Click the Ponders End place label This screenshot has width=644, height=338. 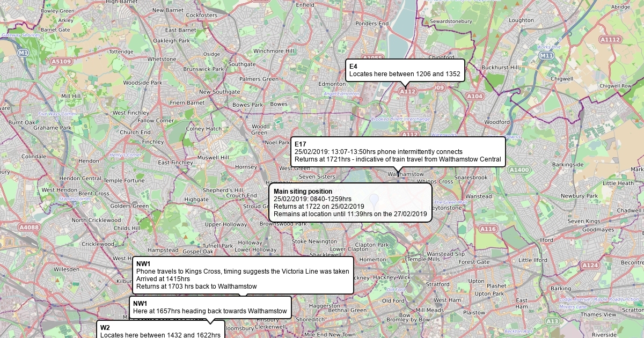tap(372, 24)
